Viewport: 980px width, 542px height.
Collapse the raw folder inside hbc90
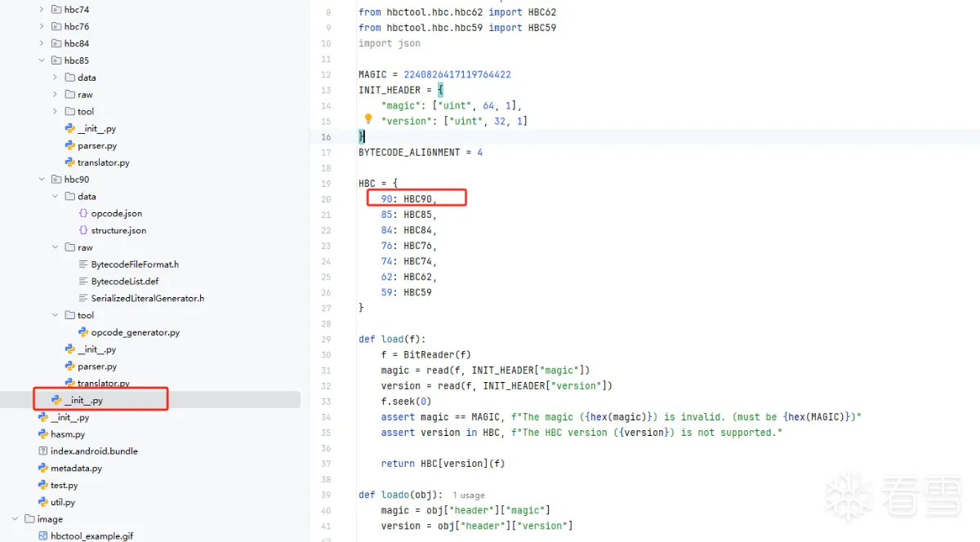(56, 247)
